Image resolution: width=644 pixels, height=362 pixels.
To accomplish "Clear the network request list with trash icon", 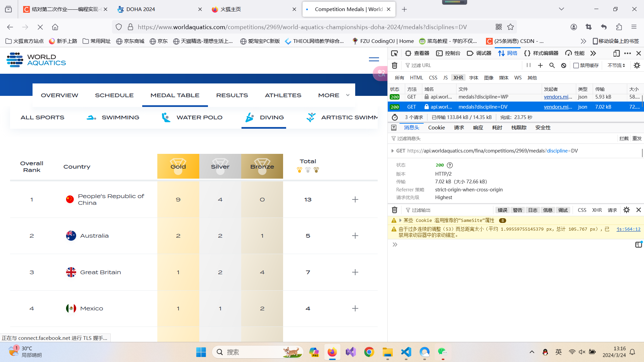I will point(395,65).
